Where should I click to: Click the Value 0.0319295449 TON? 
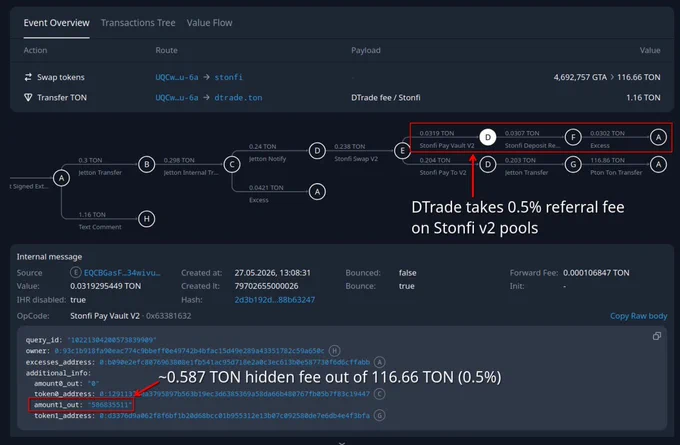click(105, 286)
